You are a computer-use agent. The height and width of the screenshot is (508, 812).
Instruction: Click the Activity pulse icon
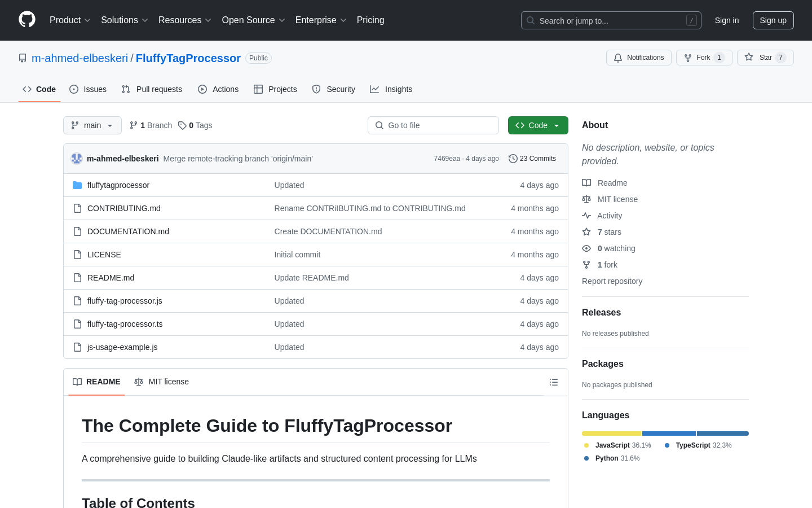point(586,216)
